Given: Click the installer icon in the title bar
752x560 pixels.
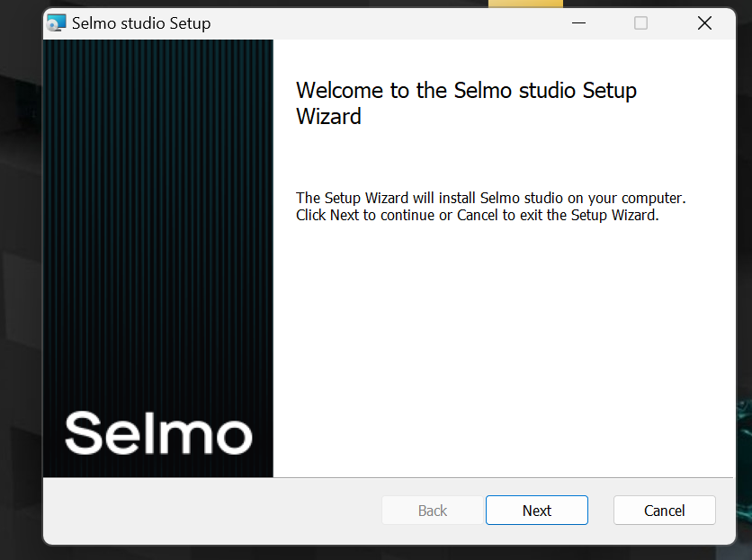Looking at the screenshot, I should pyautogui.click(x=57, y=23).
